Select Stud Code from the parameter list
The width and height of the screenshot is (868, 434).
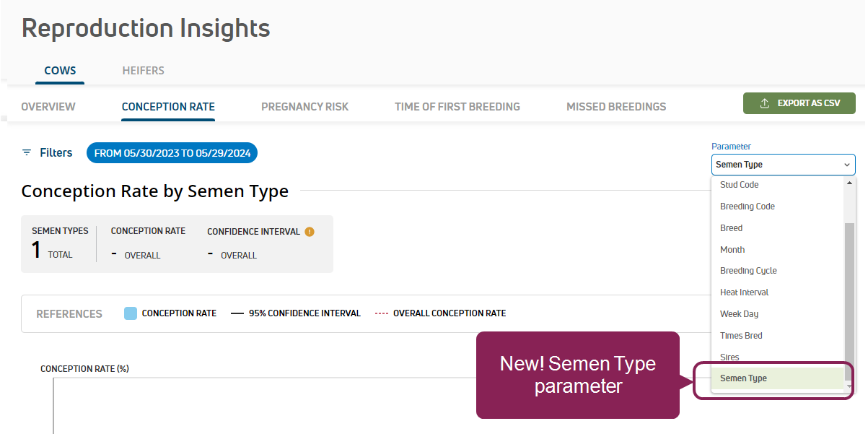tap(739, 185)
